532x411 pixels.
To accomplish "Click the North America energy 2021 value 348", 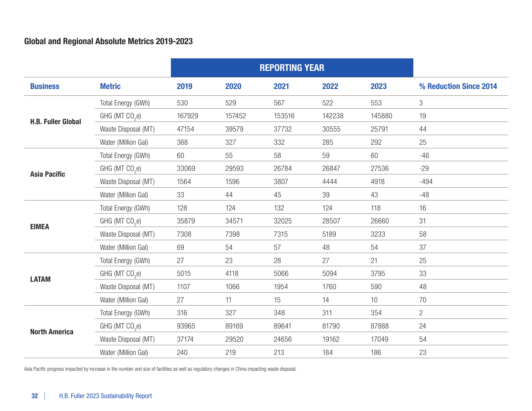I will 279,313.
